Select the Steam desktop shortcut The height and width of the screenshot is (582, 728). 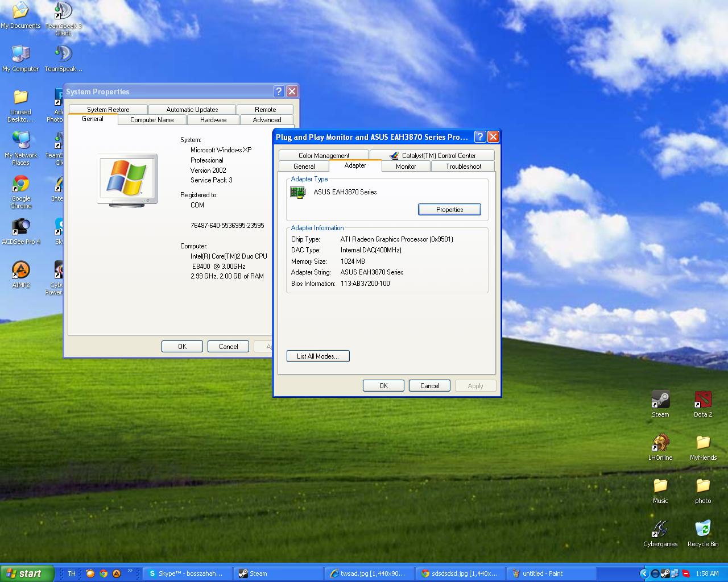(660, 404)
